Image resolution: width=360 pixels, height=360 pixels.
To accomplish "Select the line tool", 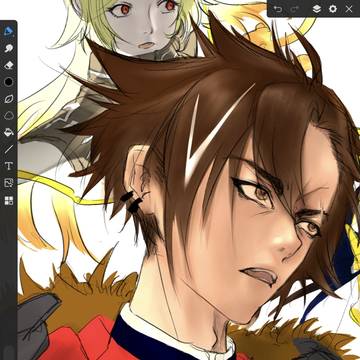I will coord(9,149).
